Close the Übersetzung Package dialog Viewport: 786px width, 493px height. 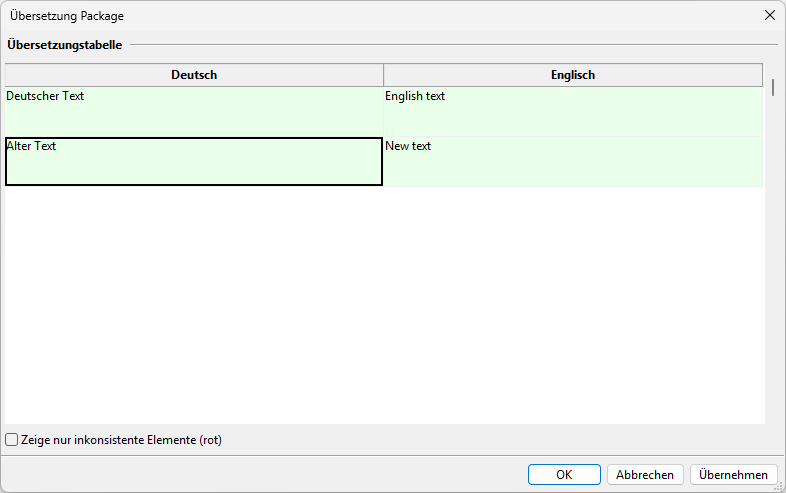click(x=770, y=16)
